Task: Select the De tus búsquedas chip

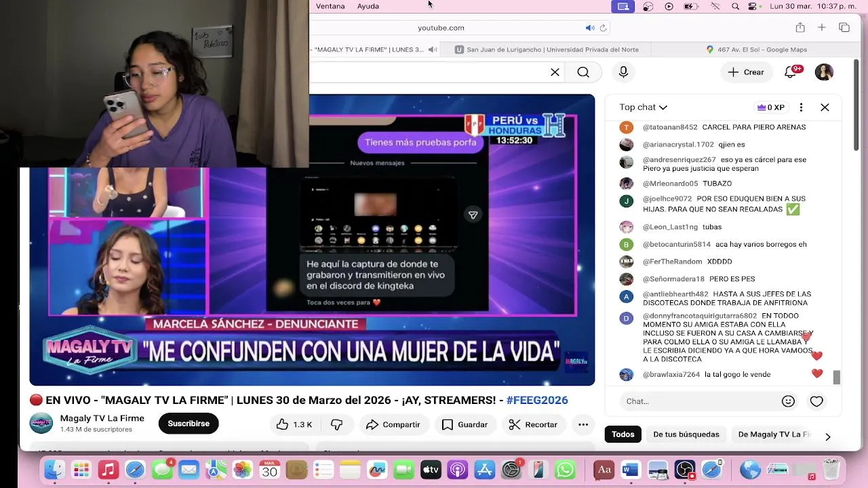Action: coord(686,434)
